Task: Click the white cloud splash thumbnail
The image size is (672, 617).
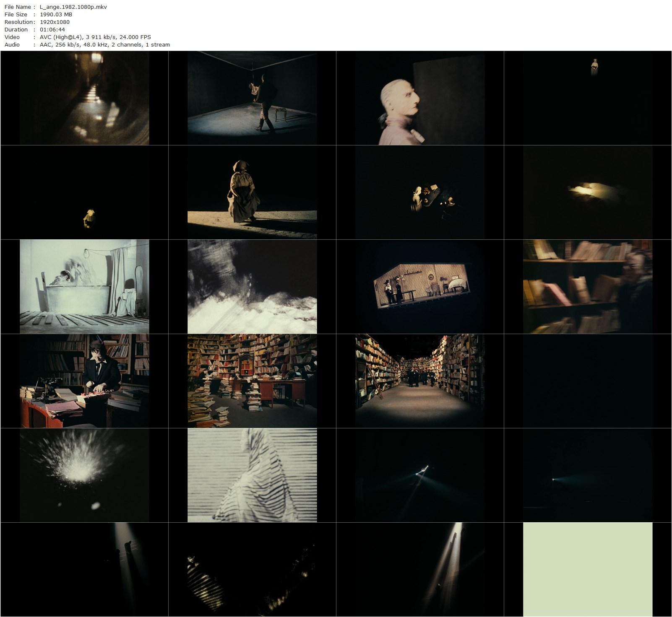Action: click(252, 287)
